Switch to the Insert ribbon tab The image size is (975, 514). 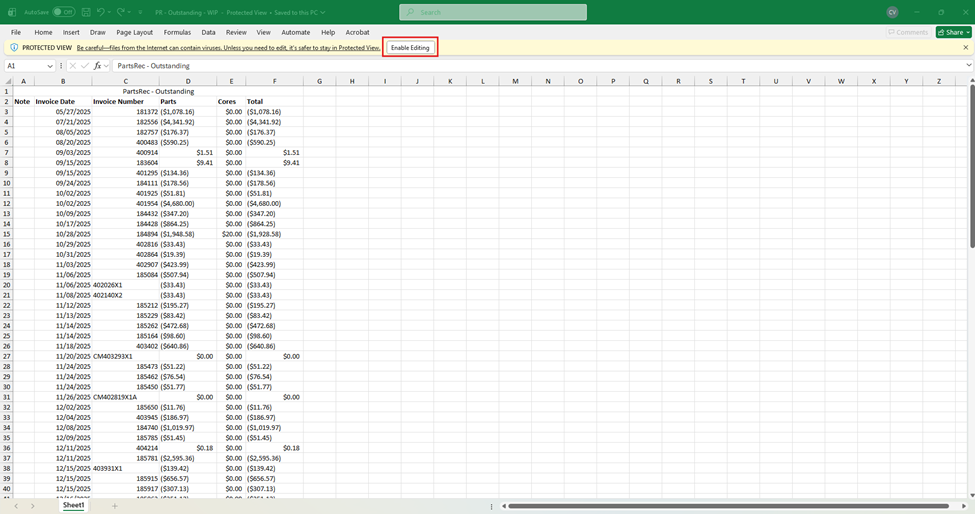(71, 32)
